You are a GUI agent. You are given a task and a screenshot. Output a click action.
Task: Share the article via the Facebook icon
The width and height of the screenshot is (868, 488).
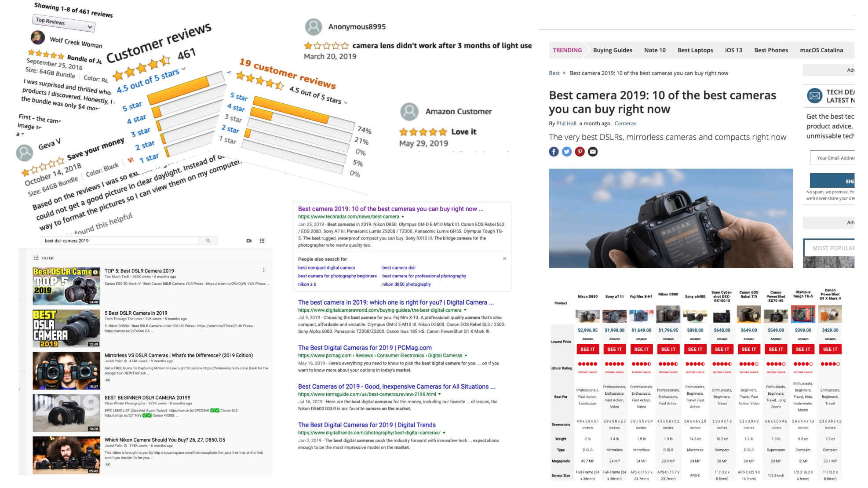pyautogui.click(x=554, y=152)
